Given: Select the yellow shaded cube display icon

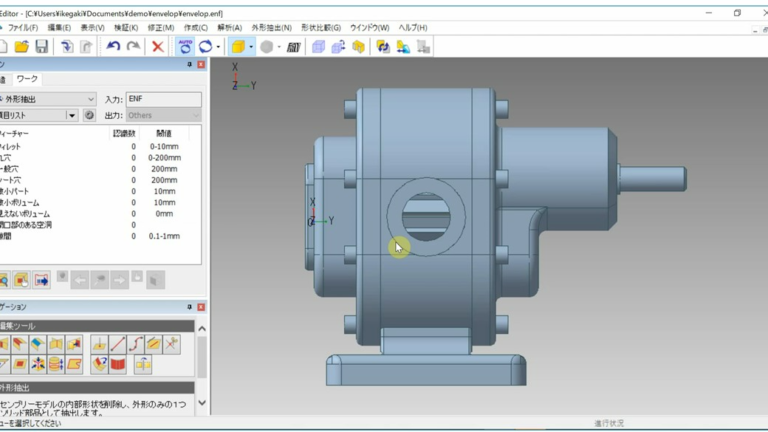Looking at the screenshot, I should click(238, 47).
